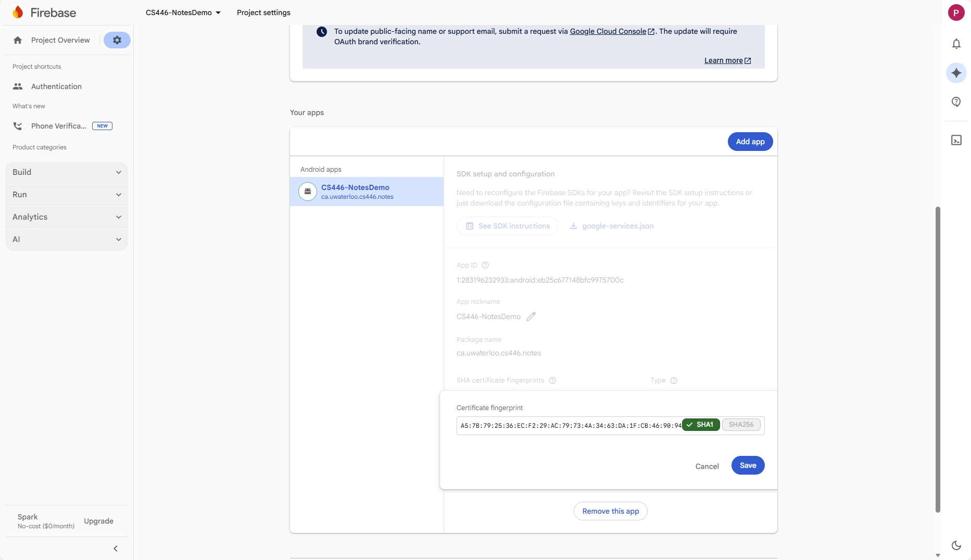971x560 pixels.
Task: Open the Gemini sparkle assistant icon
Action: point(956,73)
